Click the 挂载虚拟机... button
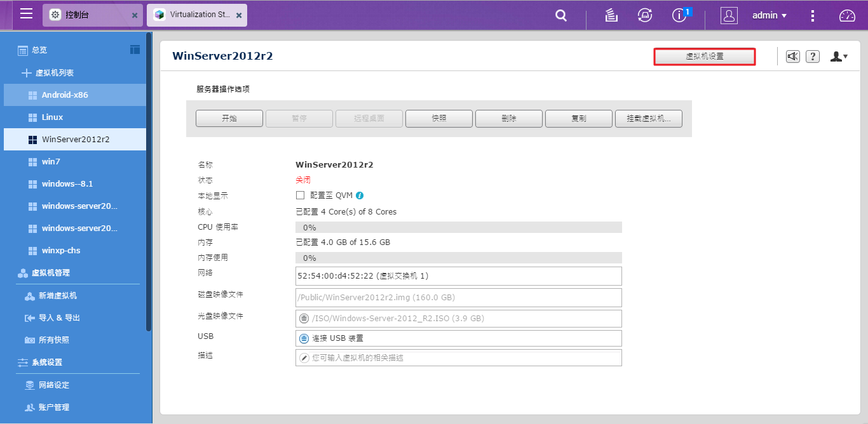 649,119
